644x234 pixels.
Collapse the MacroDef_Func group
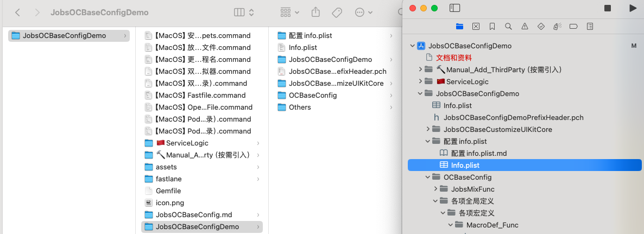point(451,225)
